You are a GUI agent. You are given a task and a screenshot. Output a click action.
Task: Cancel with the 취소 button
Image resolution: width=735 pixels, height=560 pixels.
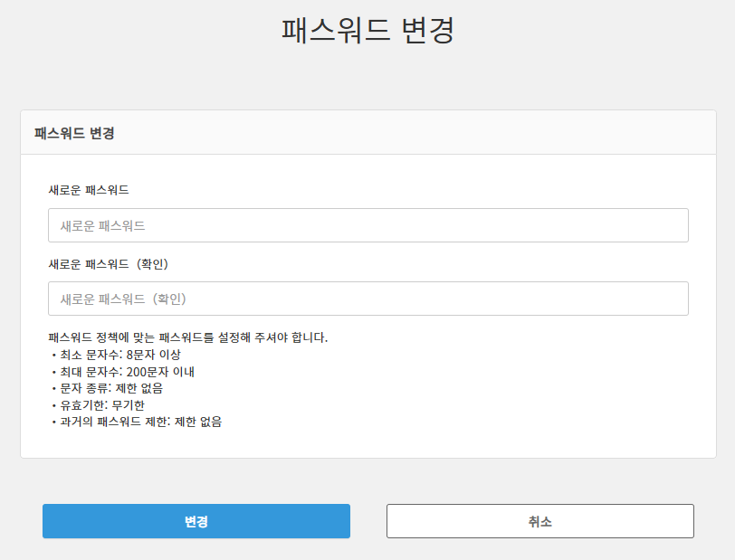click(x=539, y=521)
